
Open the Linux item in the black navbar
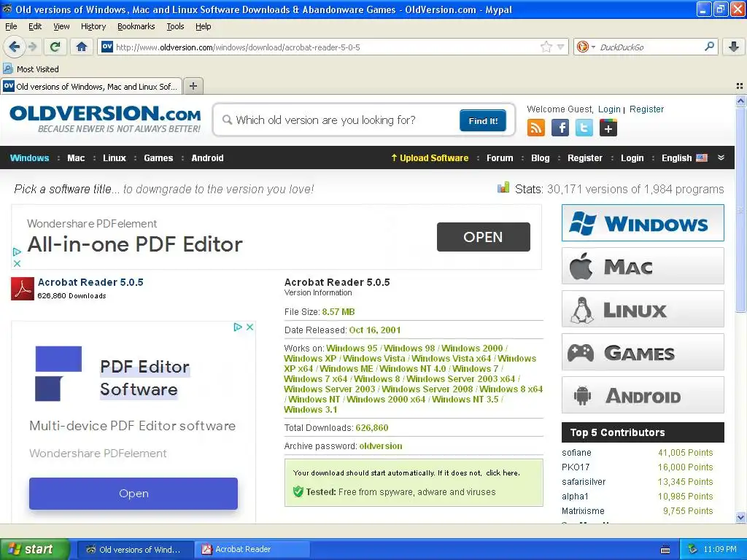115,158
